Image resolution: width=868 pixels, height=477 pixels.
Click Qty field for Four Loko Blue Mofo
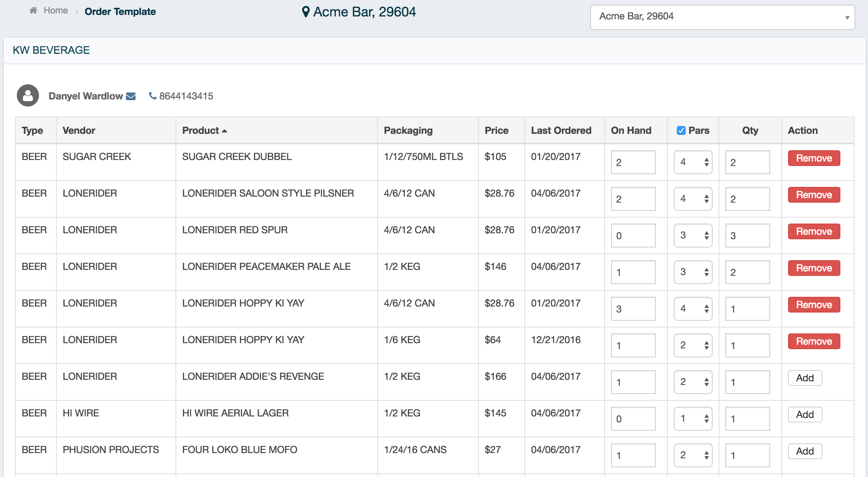click(747, 455)
